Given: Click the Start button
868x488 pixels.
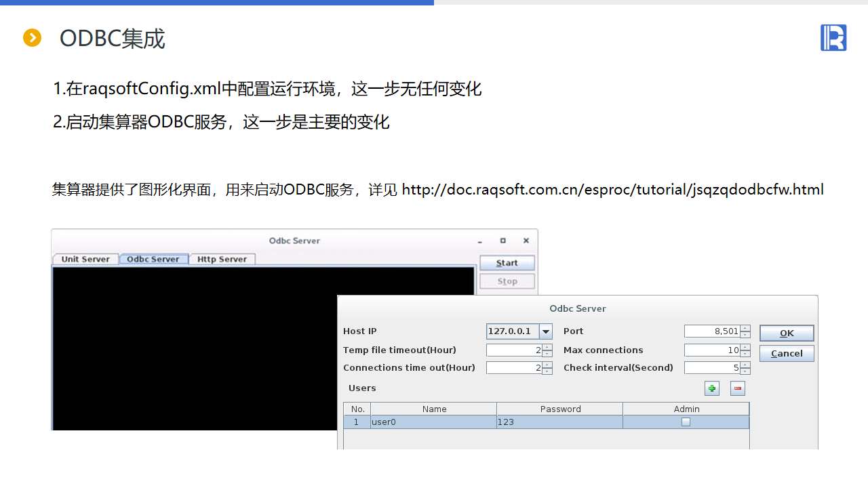Looking at the screenshot, I should pos(507,263).
